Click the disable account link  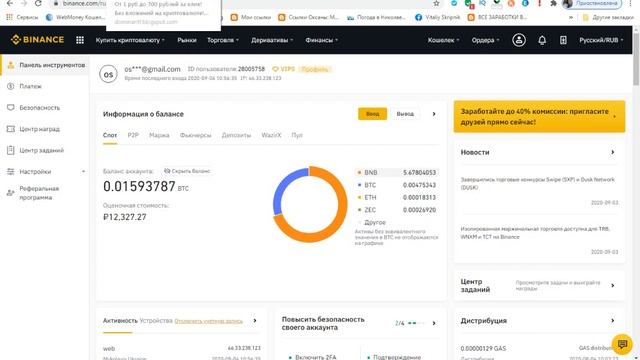pos(209,321)
